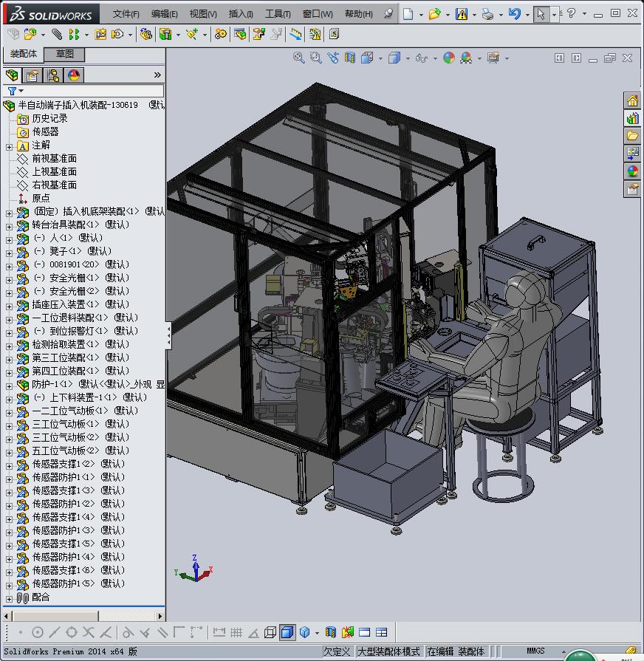Toggle the Select cursor tool

click(541, 14)
